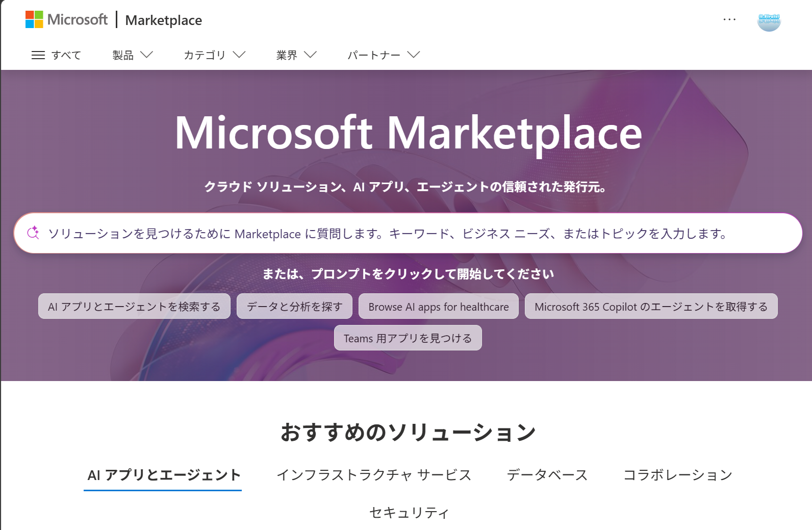The image size is (812, 530).
Task: Click the Microsoft logo icon
Action: pos(34,20)
